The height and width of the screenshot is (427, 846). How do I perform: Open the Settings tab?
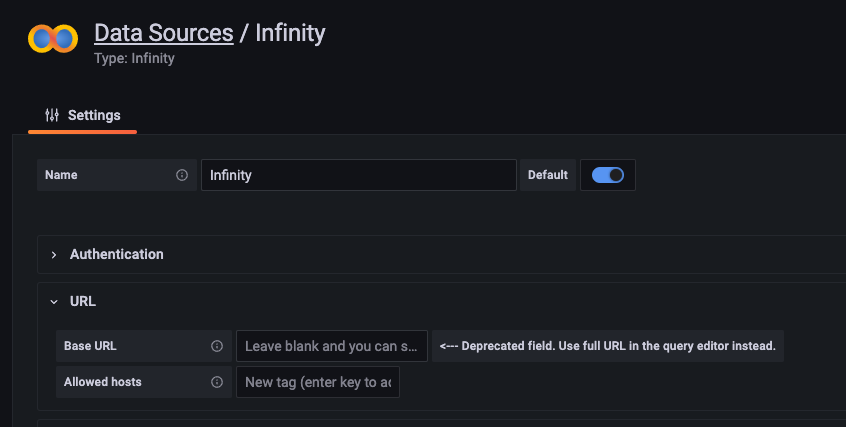coord(83,116)
